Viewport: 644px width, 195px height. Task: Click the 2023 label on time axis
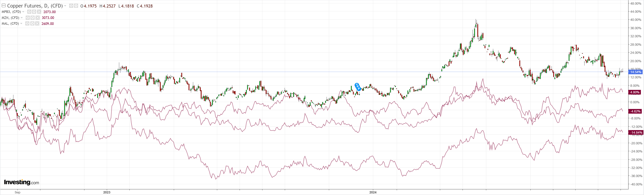[107, 192]
